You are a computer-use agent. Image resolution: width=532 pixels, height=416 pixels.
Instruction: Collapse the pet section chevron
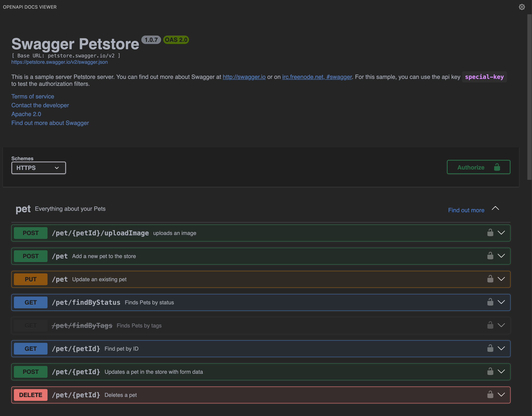(x=495, y=209)
